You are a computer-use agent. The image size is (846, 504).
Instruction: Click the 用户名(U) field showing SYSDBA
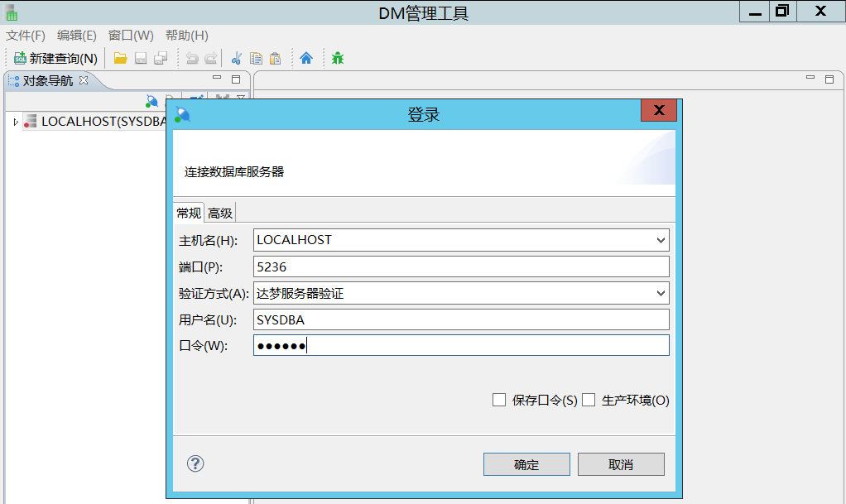[461, 319]
